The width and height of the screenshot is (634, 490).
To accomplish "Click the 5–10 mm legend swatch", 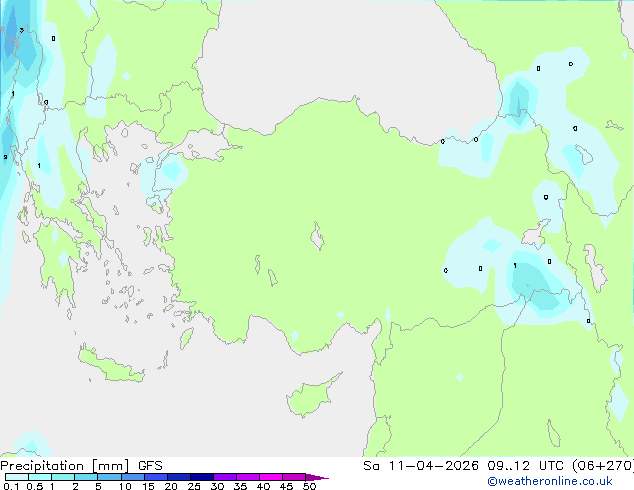I will (109, 477).
